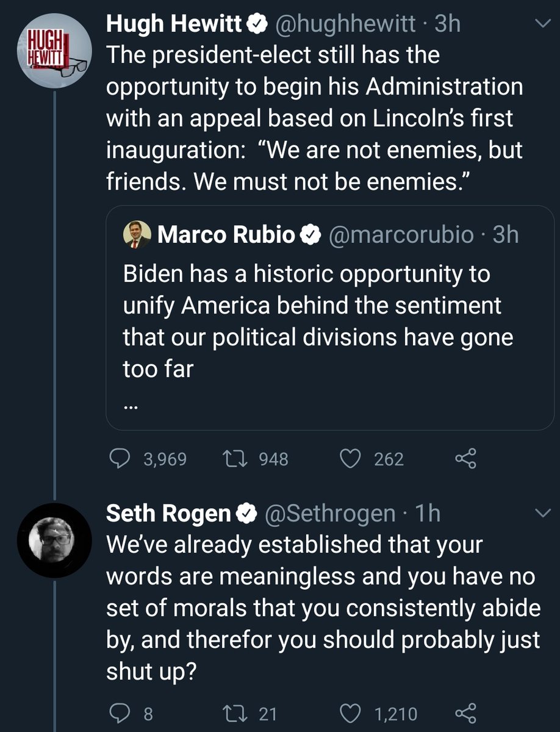
Task: Open Hugh Hewitt tweet options chevron
Action: click(x=542, y=25)
